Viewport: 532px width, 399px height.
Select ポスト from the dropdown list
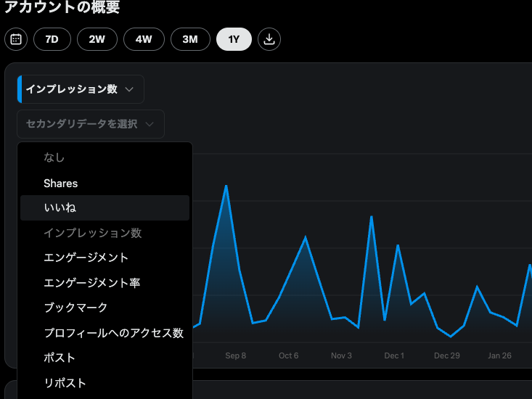[105, 358]
